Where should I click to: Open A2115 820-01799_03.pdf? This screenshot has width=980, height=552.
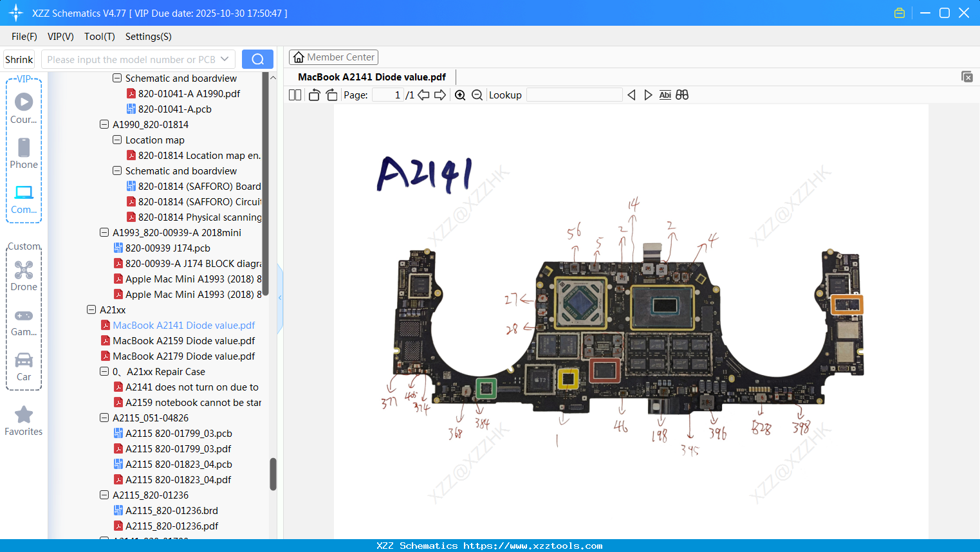(172, 449)
